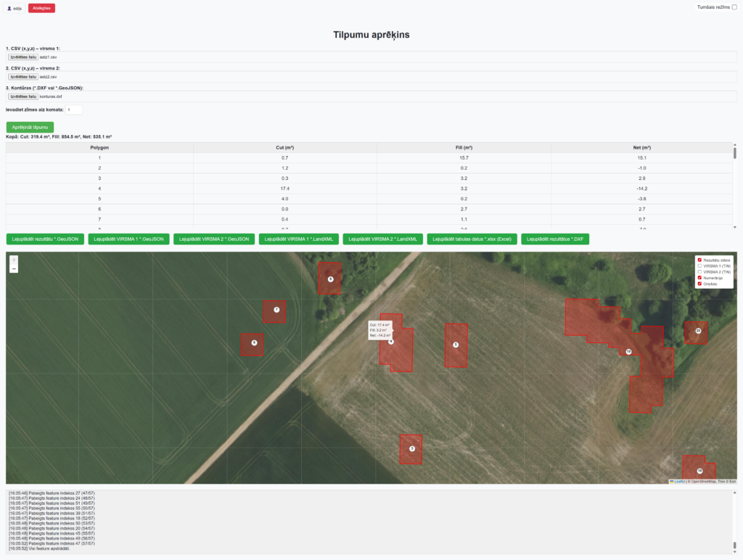Enable the Tumšais režīms dark mode checkbox
743x560 pixels.
[x=734, y=7]
